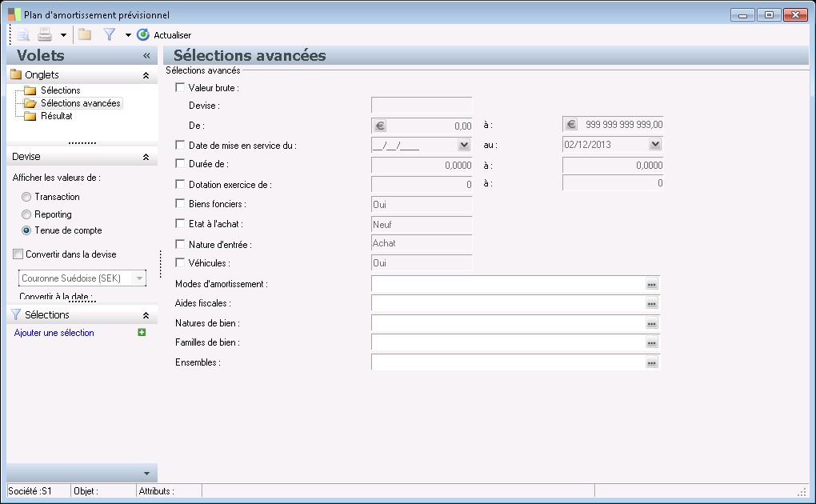Click the Durée maximum value field
816x504 pixels.
pyautogui.click(x=613, y=165)
